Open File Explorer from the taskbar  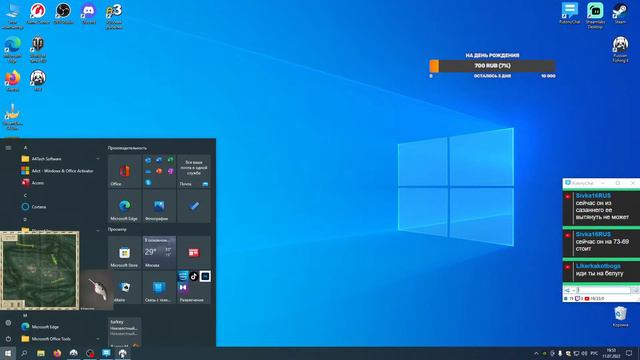click(x=41, y=353)
